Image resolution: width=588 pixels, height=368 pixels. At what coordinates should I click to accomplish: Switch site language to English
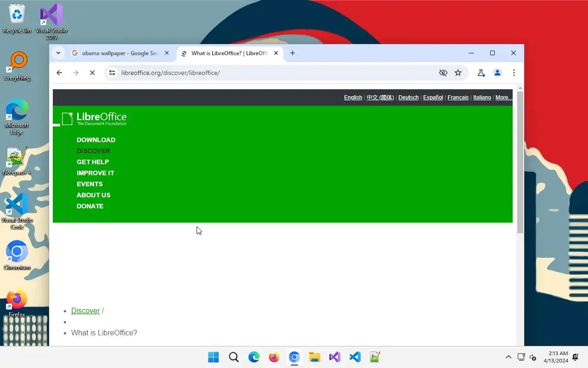353,98
